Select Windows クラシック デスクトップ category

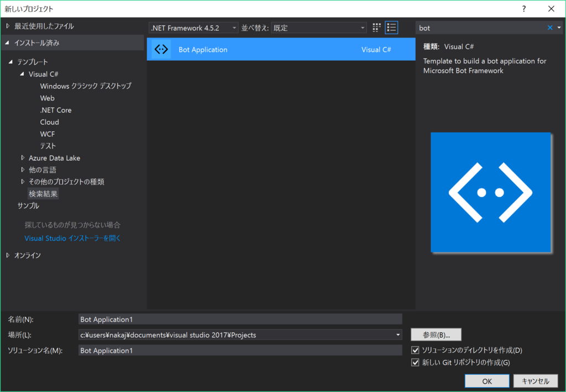coord(86,86)
